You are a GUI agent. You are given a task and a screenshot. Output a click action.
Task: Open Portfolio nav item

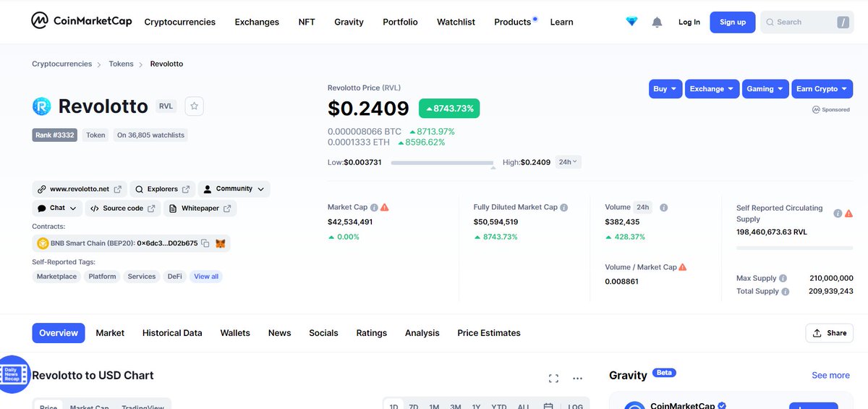(400, 22)
